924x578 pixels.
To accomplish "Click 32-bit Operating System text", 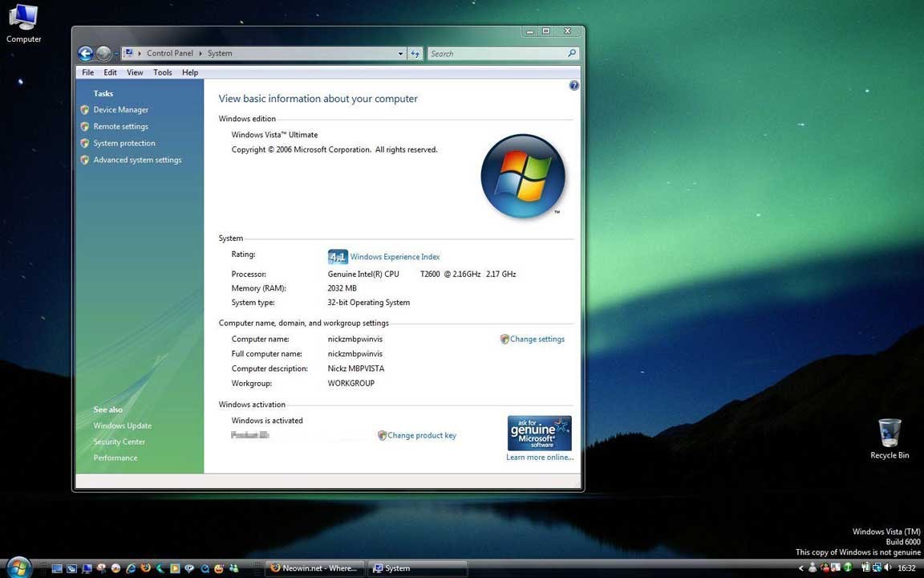I will pos(368,303).
